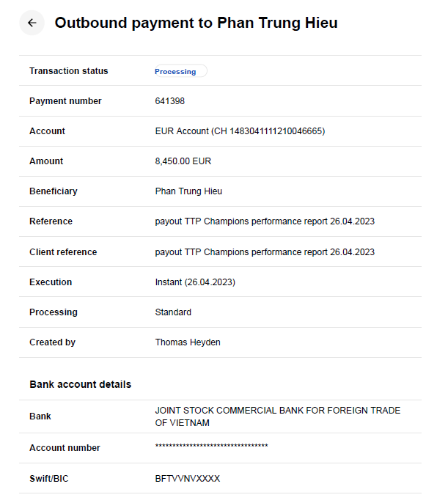448x503 pixels.
Task: Click the Standard processing value
Action: coord(173,312)
